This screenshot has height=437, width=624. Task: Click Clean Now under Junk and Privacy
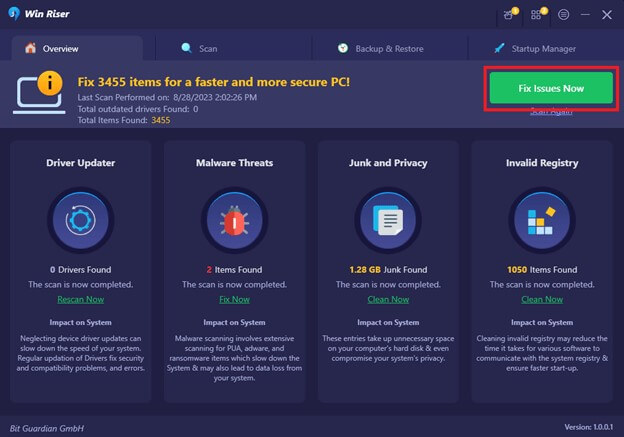[388, 299]
